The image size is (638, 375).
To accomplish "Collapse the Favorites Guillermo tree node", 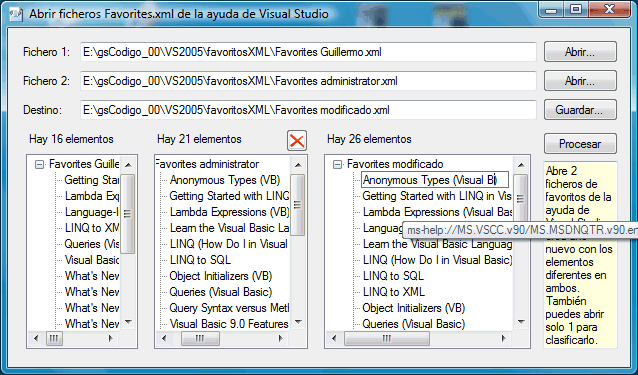I will (39, 165).
